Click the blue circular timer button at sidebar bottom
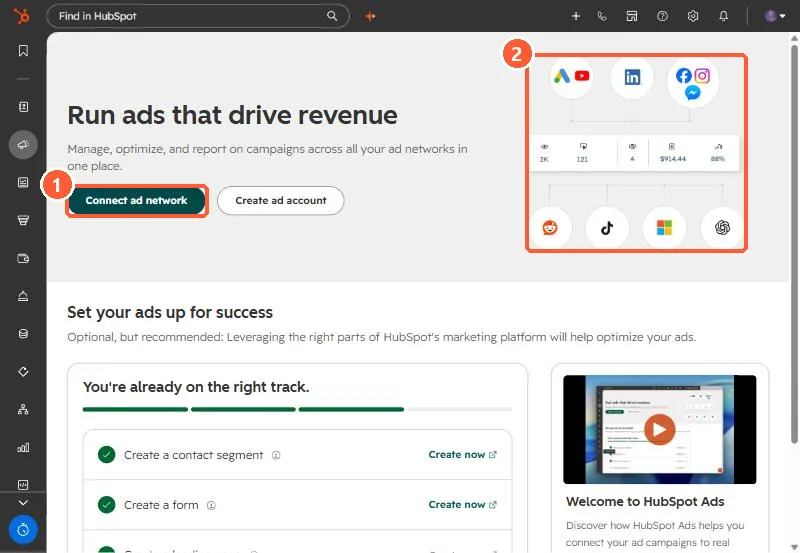 (x=23, y=530)
